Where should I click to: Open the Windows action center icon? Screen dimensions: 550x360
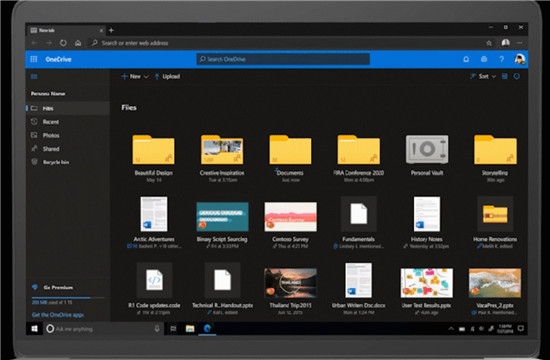(x=521, y=328)
